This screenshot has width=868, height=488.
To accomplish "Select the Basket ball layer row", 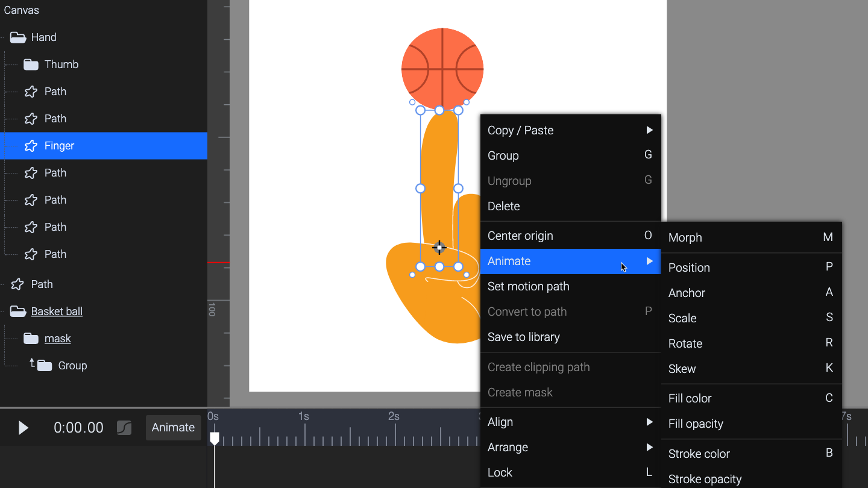I will 104,311.
